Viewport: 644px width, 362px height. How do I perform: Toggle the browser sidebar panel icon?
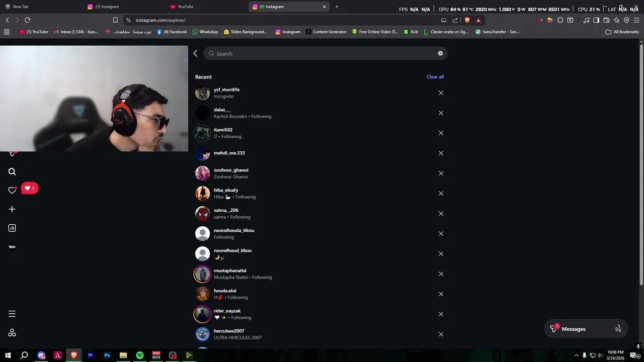[596, 20]
